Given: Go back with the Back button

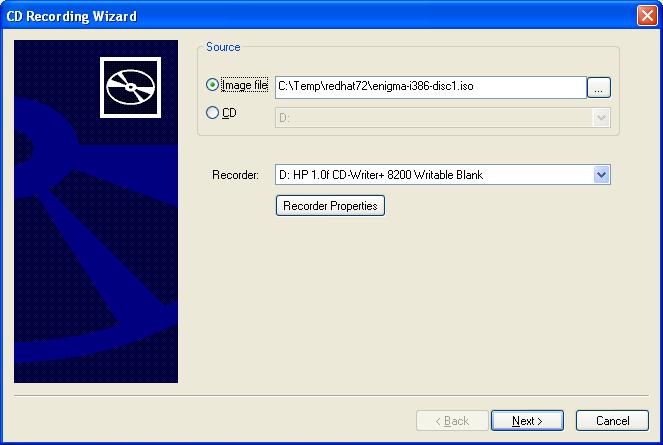Looking at the screenshot, I should click(x=452, y=421).
